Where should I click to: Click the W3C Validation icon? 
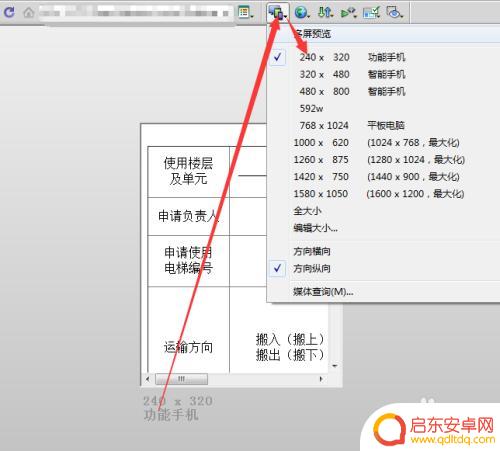348,13
